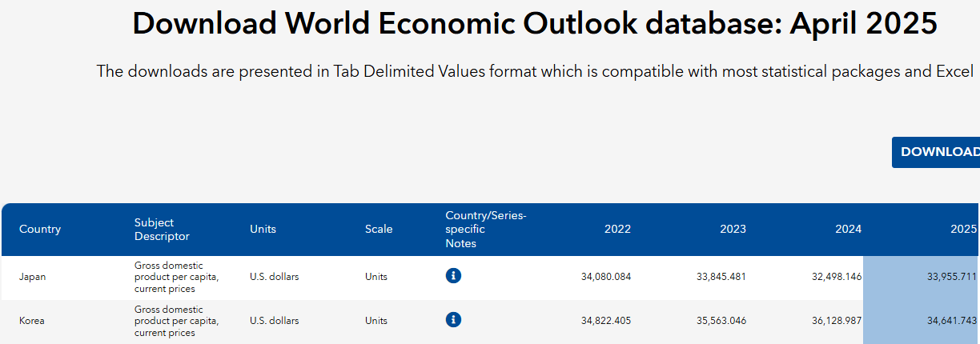Click the Scale column header
980x344 pixels.
pos(379,229)
